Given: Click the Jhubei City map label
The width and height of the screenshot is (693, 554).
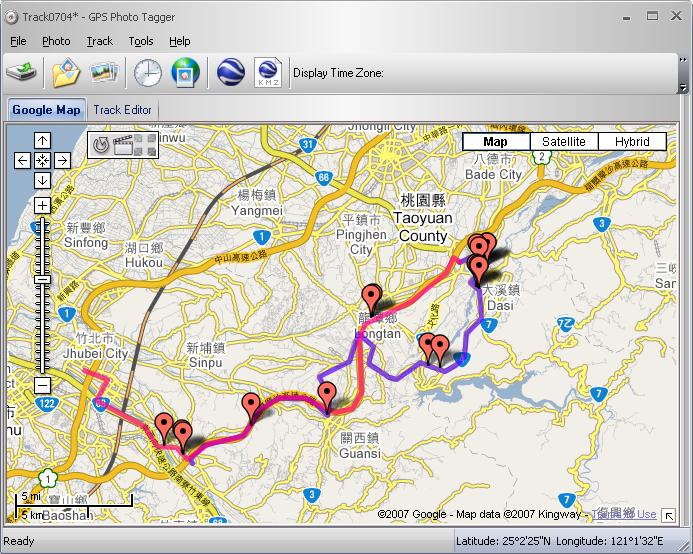Looking at the screenshot, I should click(x=95, y=346).
